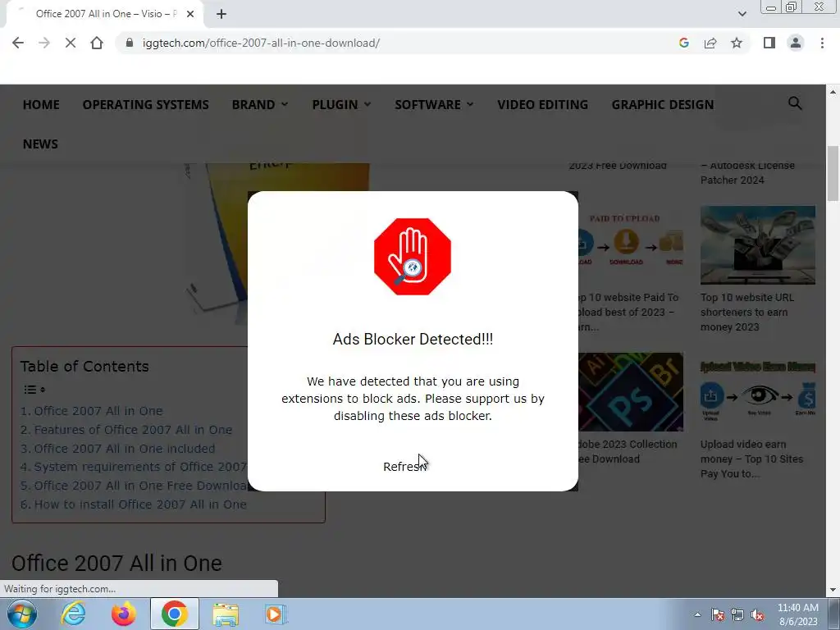The image size is (840, 630).
Task: Open the side panel
Action: click(769, 43)
